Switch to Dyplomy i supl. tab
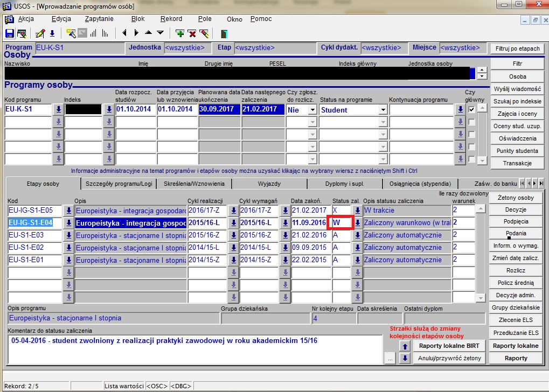 (x=344, y=184)
